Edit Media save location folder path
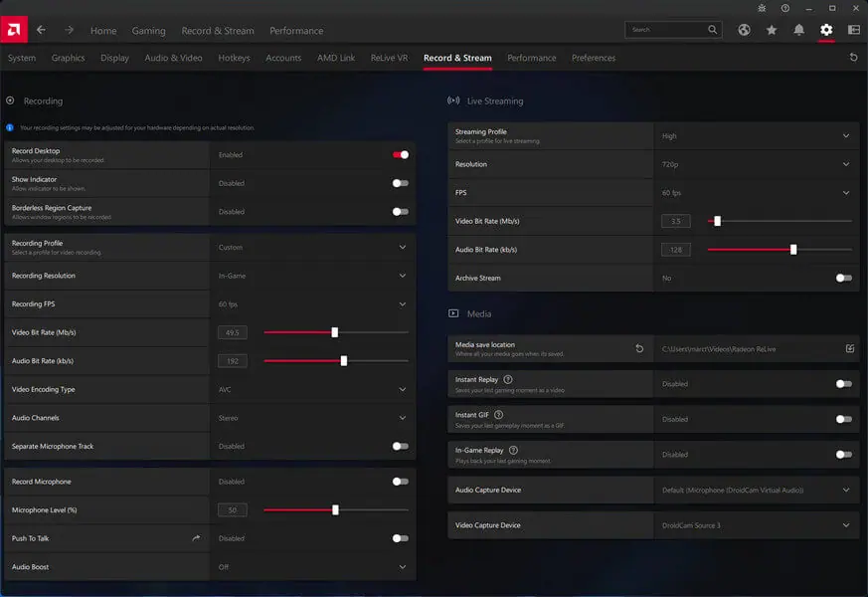The image size is (868, 597). [x=850, y=348]
